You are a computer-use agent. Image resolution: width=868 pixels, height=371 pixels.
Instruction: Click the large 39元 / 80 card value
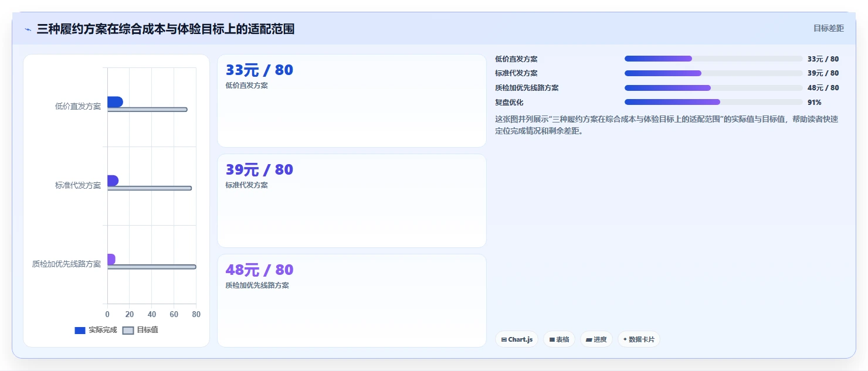[x=259, y=169]
